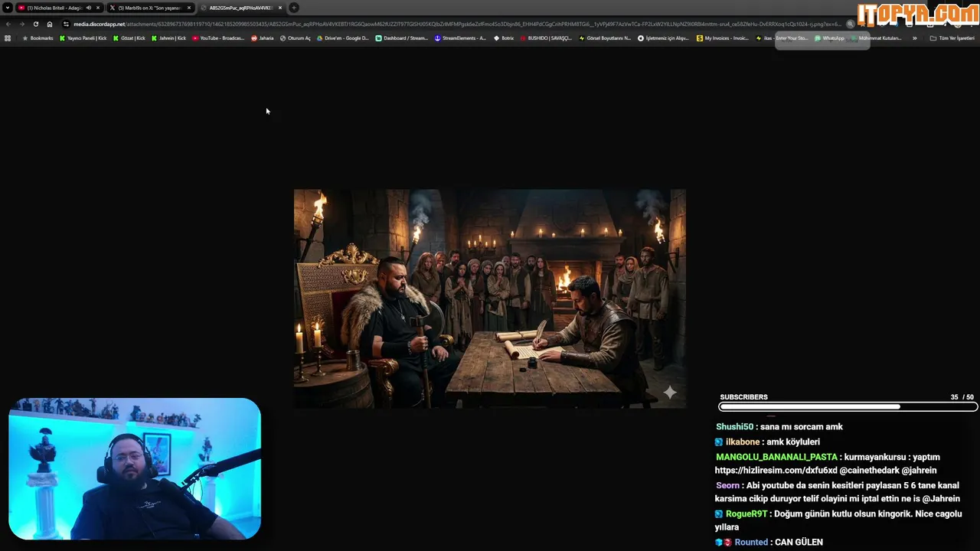This screenshot has width=980, height=551.
Task: Open Yayıncı Paneli | Kick bookmark
Action: (x=83, y=37)
